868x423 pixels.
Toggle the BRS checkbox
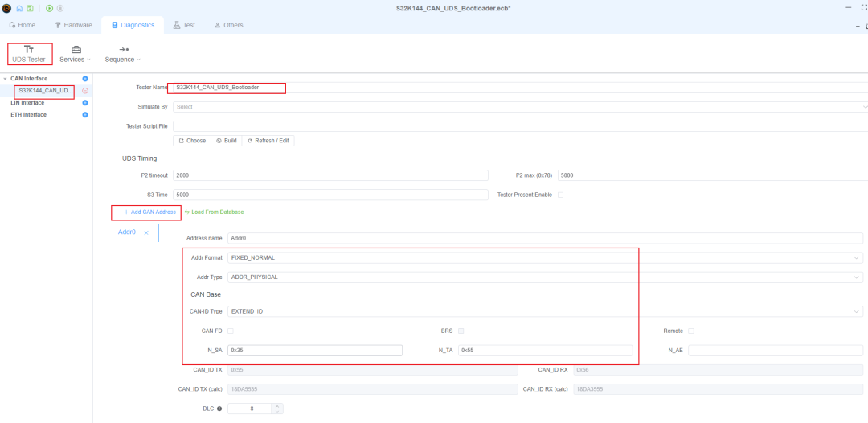coord(461,331)
